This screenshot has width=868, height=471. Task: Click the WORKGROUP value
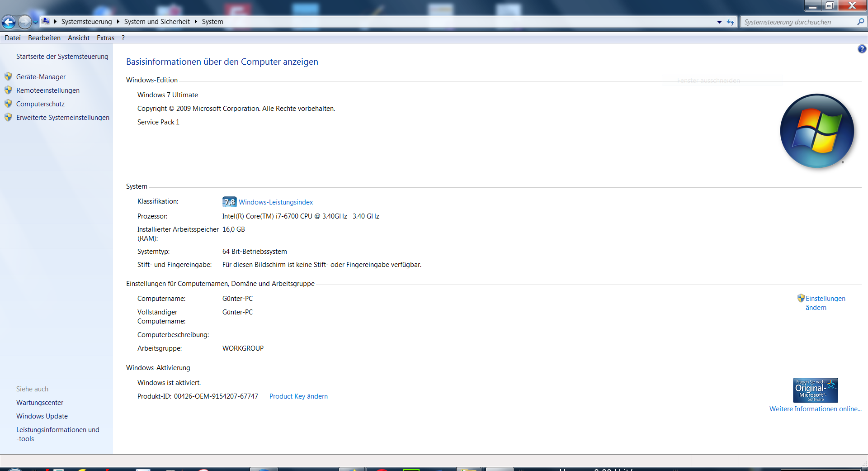point(243,348)
